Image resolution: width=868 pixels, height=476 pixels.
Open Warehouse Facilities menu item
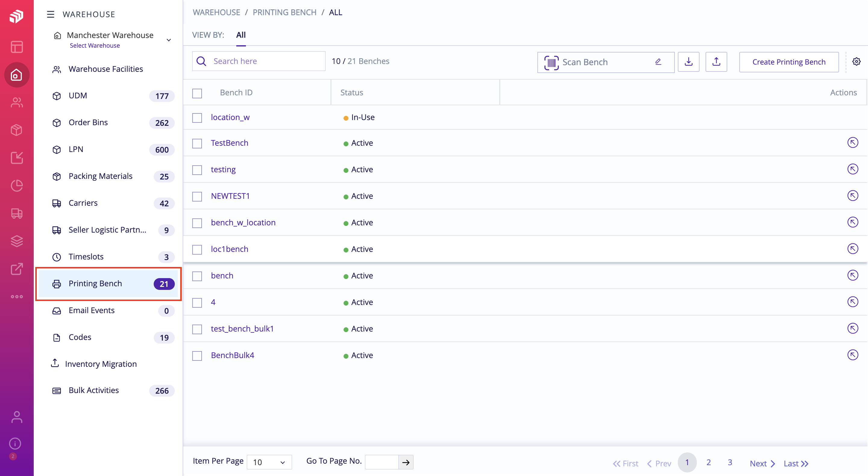coord(108,69)
